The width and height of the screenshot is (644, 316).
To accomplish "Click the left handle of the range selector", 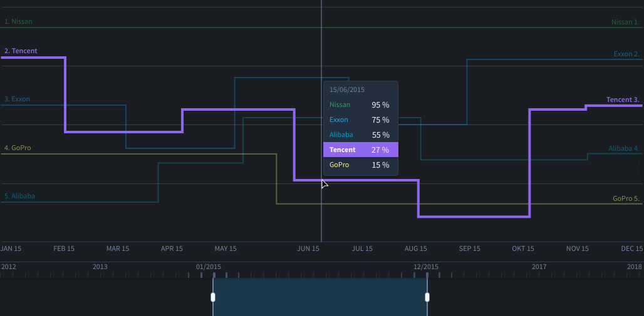I will coord(213,297).
